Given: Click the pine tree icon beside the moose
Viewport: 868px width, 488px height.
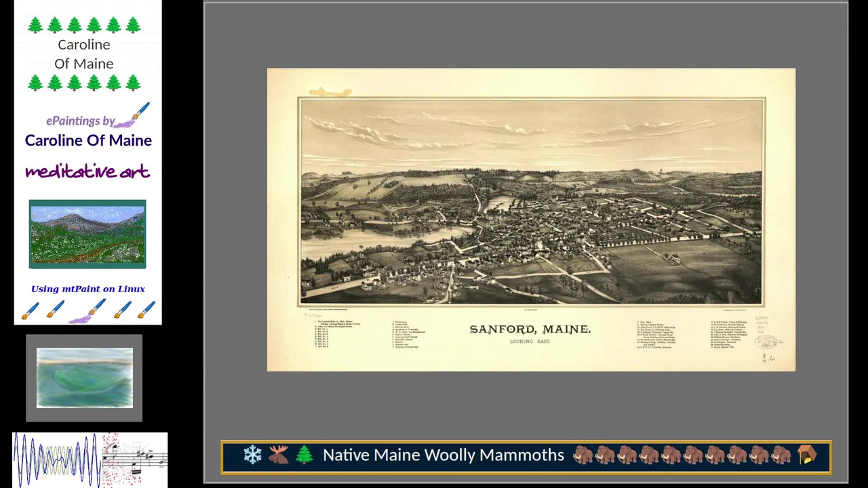Looking at the screenshot, I should click(304, 455).
